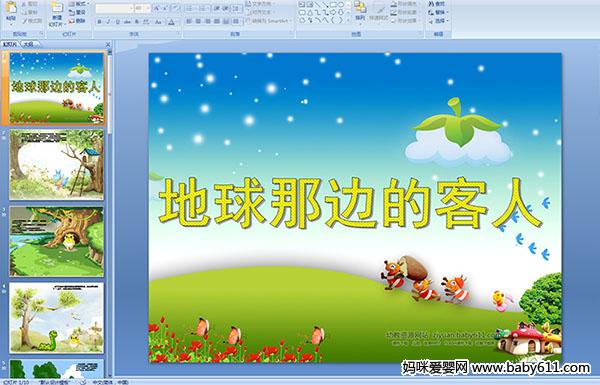Select the oval shape in shapes gallery
This screenshot has width=600, height=385.
(341, 4)
